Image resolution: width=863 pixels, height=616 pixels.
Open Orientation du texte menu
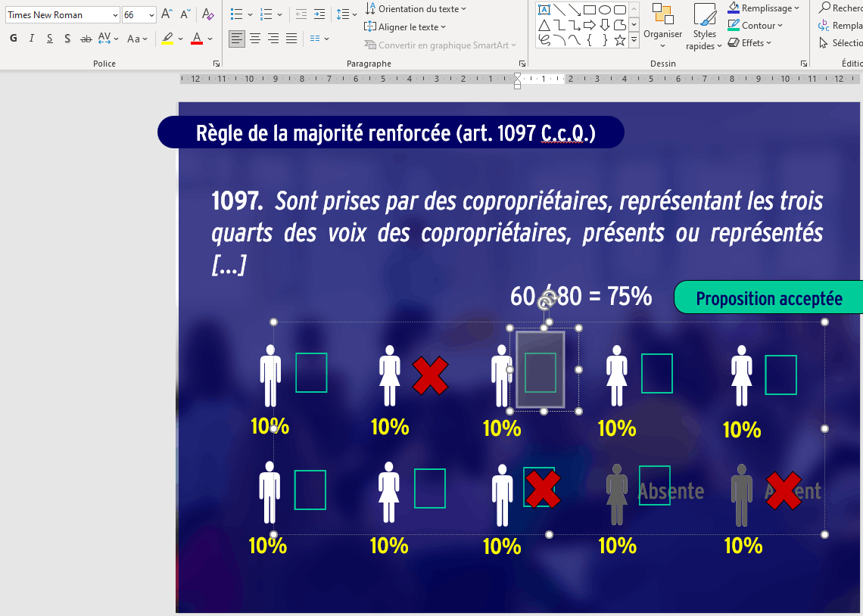tap(416, 9)
